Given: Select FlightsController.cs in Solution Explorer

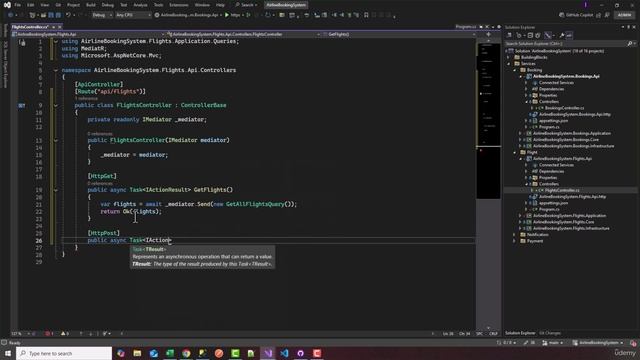Looking at the screenshot, I should 562,191.
